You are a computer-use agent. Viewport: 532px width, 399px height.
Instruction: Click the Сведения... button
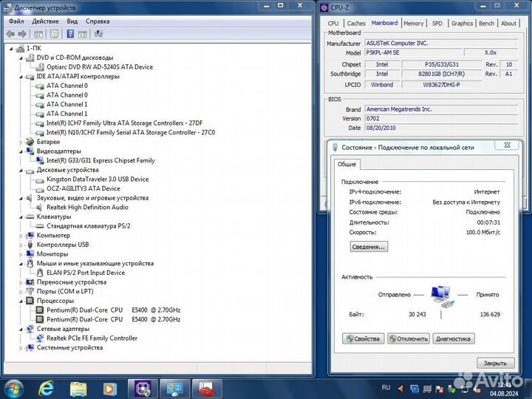click(x=369, y=247)
